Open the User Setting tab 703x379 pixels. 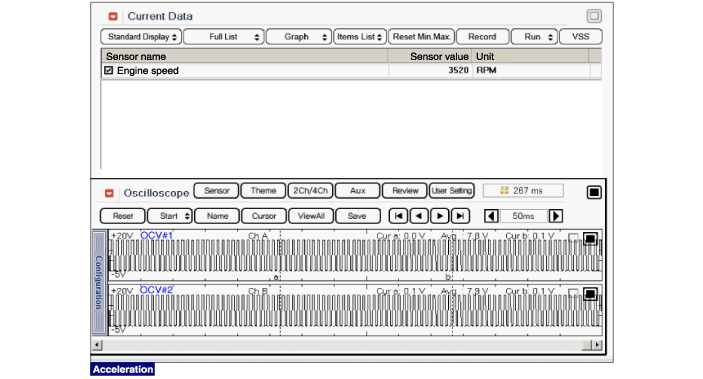(x=451, y=191)
